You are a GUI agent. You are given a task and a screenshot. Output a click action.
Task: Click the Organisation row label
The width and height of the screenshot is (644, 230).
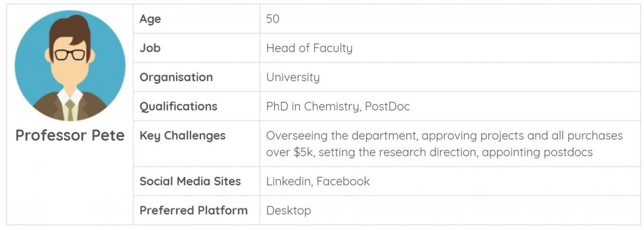coord(176,77)
